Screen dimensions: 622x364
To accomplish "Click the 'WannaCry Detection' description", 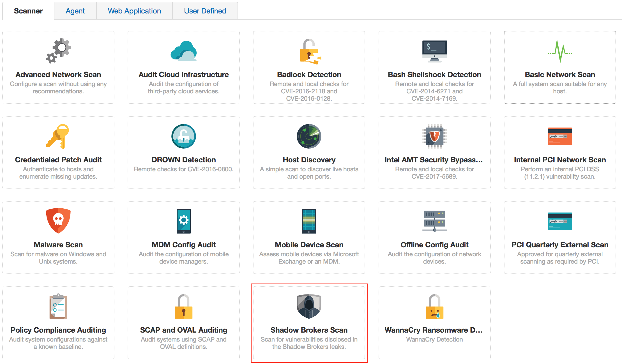I will coord(435,339).
